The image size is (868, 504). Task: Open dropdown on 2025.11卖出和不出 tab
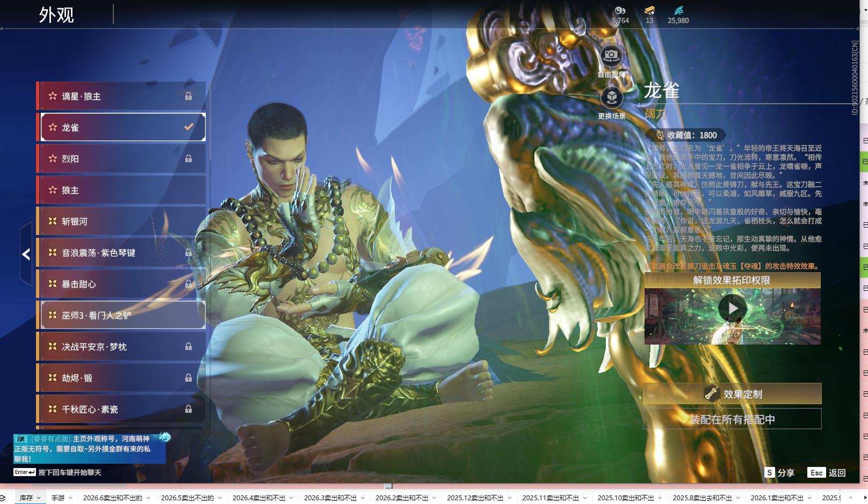tap(584, 498)
